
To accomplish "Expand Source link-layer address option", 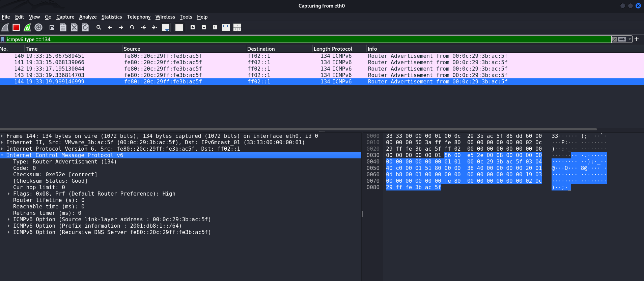I will coord(9,220).
